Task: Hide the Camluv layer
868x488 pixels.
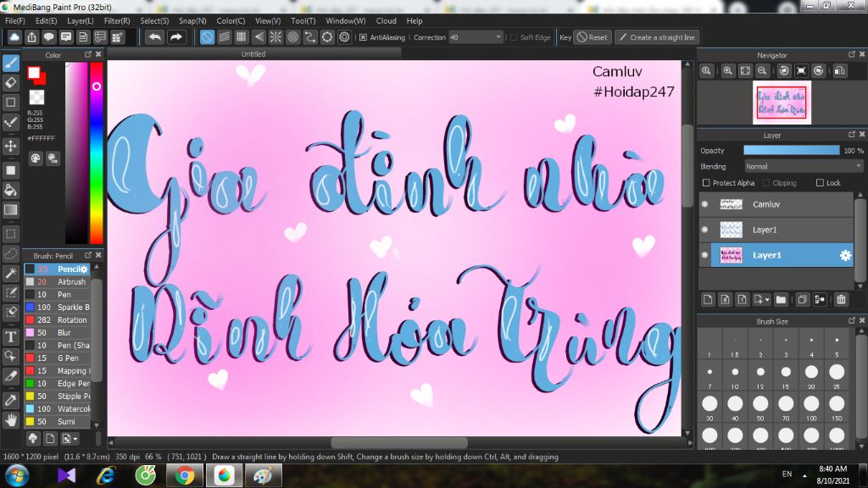Action: 704,204
